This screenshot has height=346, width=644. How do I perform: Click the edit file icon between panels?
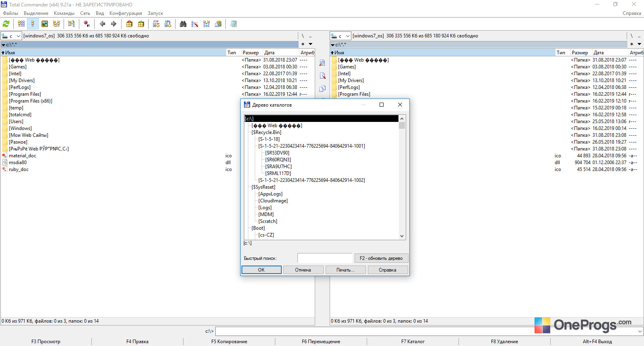322,76
